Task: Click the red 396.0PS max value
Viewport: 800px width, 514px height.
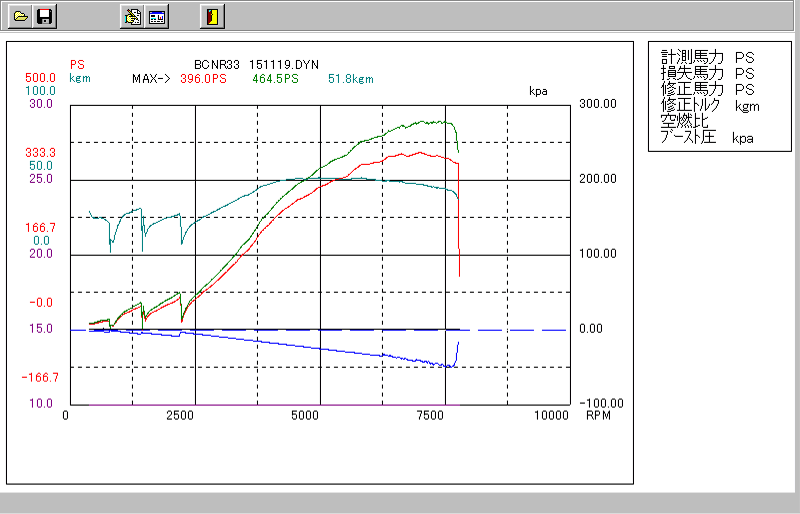Action: coord(204,78)
